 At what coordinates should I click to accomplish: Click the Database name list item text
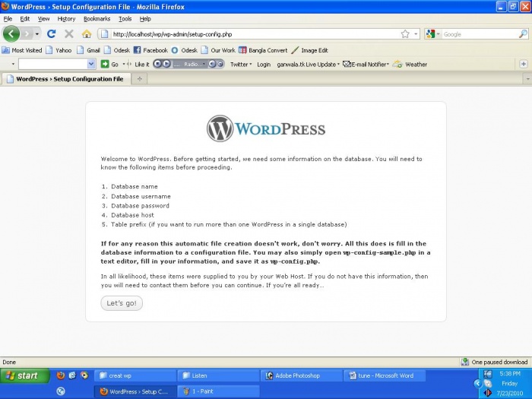point(135,187)
